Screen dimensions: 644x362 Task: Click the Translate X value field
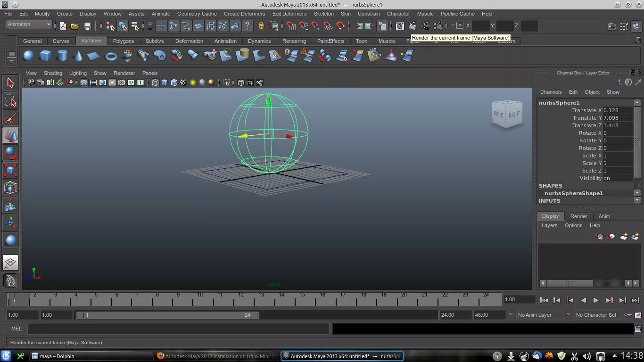tap(618, 110)
